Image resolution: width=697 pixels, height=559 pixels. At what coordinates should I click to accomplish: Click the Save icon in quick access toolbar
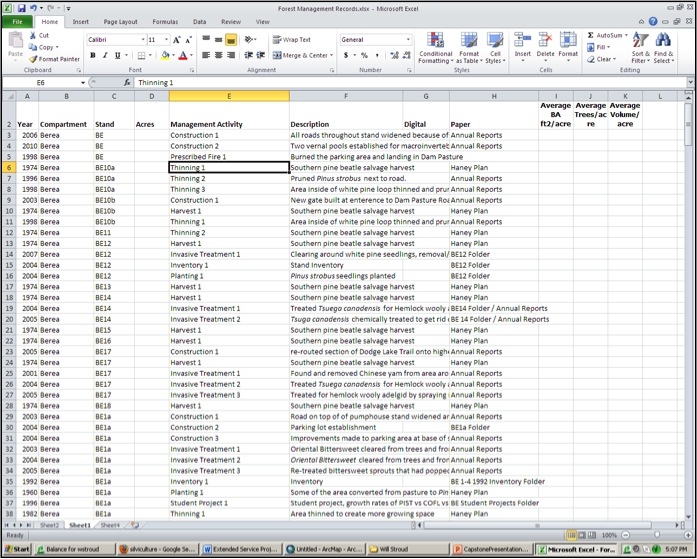coord(21,8)
